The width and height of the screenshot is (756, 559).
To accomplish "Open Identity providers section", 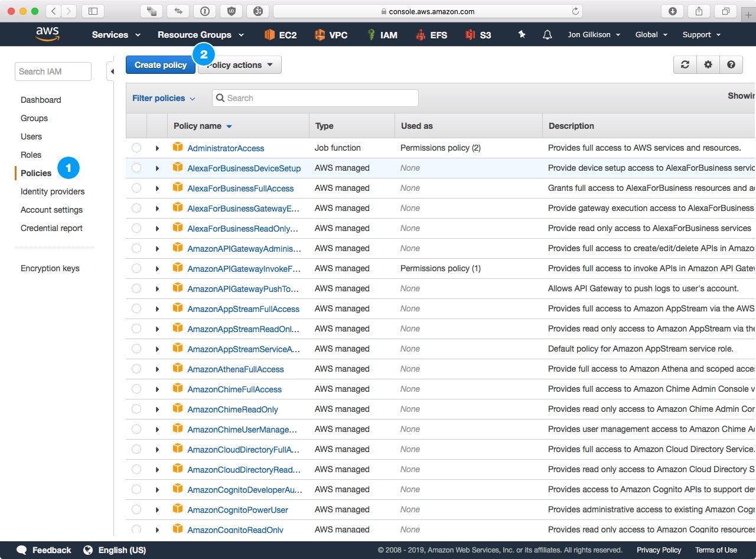I will 53,191.
